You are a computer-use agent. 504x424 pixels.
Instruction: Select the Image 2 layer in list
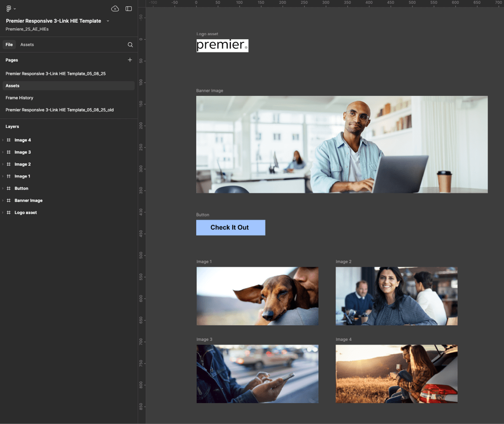[x=23, y=165]
